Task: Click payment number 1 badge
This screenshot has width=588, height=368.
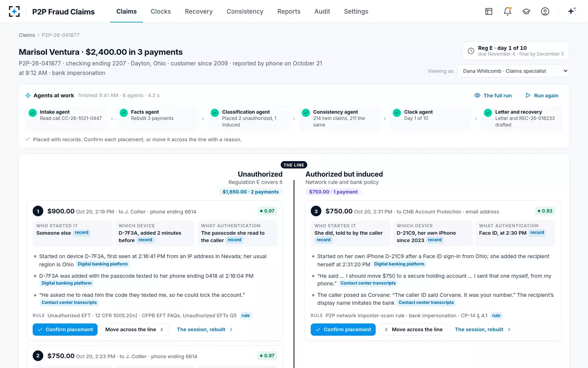Action: click(38, 211)
